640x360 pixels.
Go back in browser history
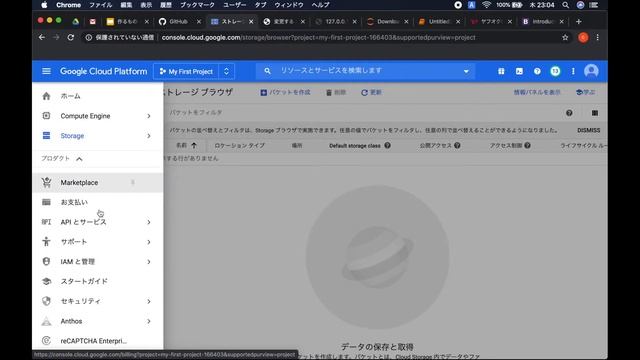click(42, 38)
